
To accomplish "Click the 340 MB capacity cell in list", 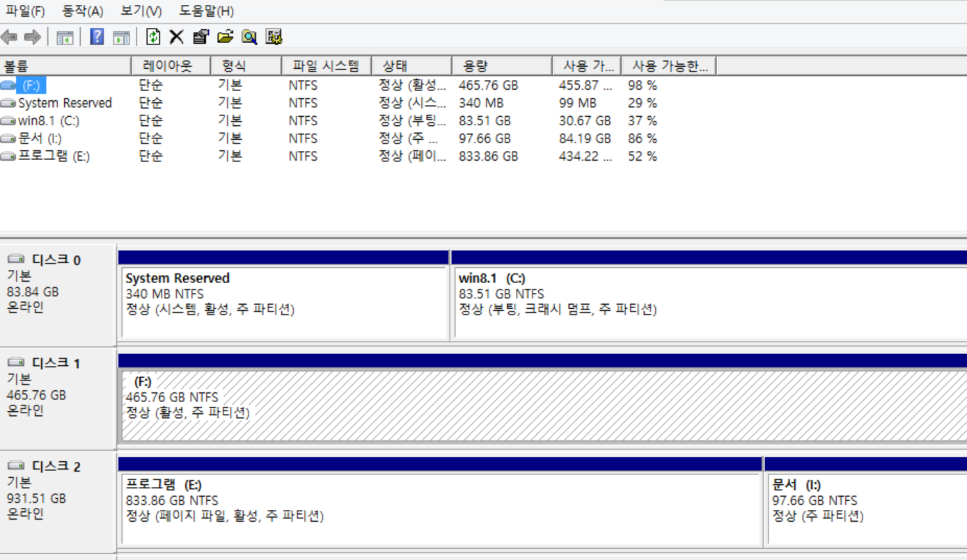I will click(480, 103).
